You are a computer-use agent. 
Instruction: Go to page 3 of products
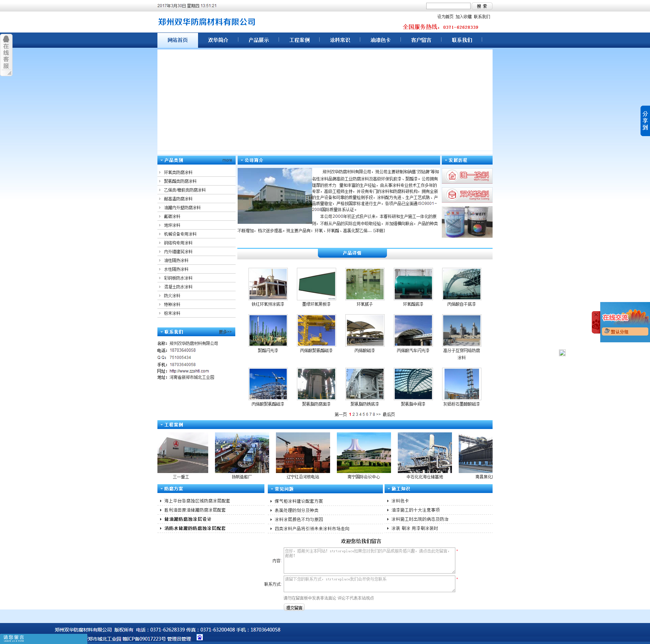coord(357,414)
